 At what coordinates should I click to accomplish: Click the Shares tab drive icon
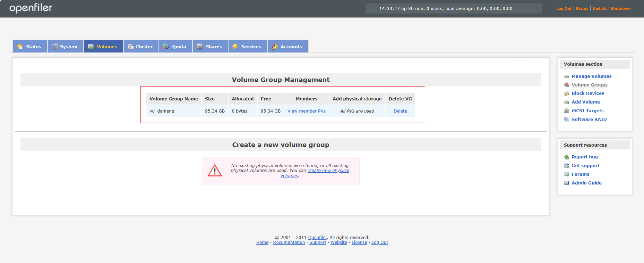tap(200, 47)
